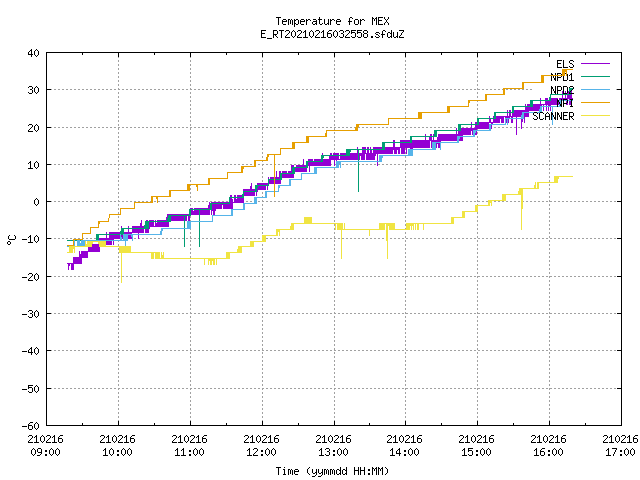Click the y-axis tick label -50

coord(31,389)
